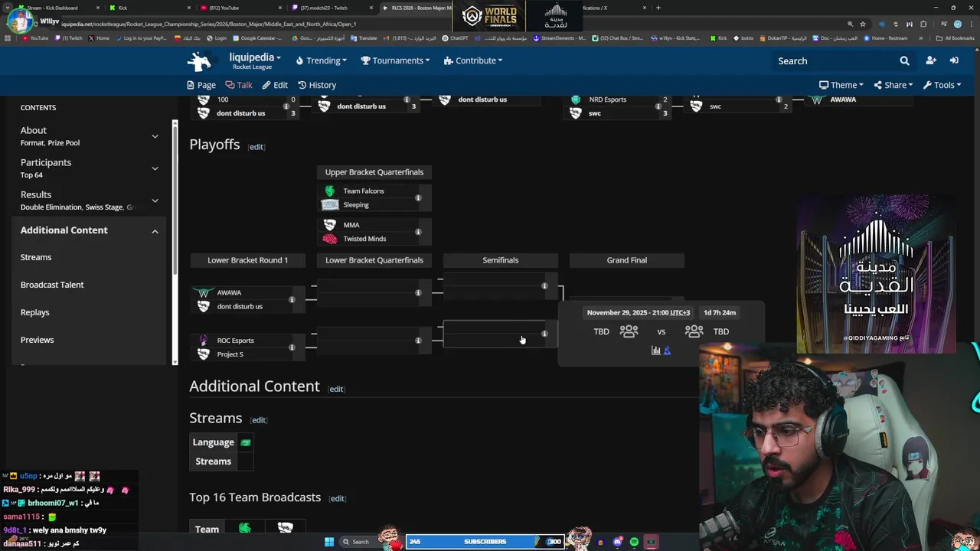Screen dimensions: 980x551
Task: Open a new browser tab
Action: pos(658,8)
